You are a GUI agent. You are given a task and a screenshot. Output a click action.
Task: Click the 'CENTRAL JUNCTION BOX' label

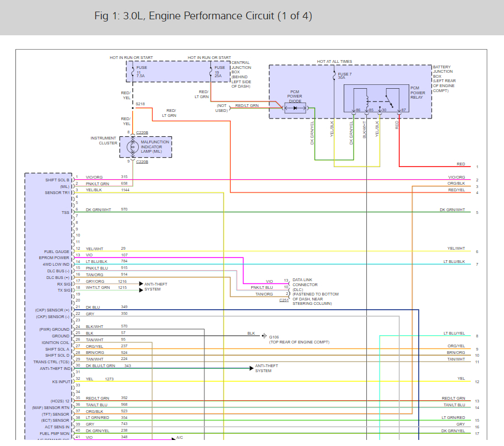[x=241, y=68]
